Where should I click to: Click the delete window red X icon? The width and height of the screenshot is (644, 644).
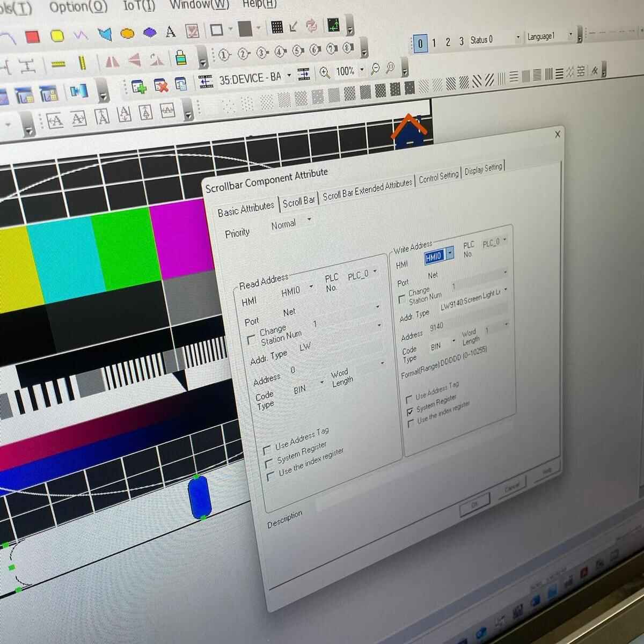point(160,85)
